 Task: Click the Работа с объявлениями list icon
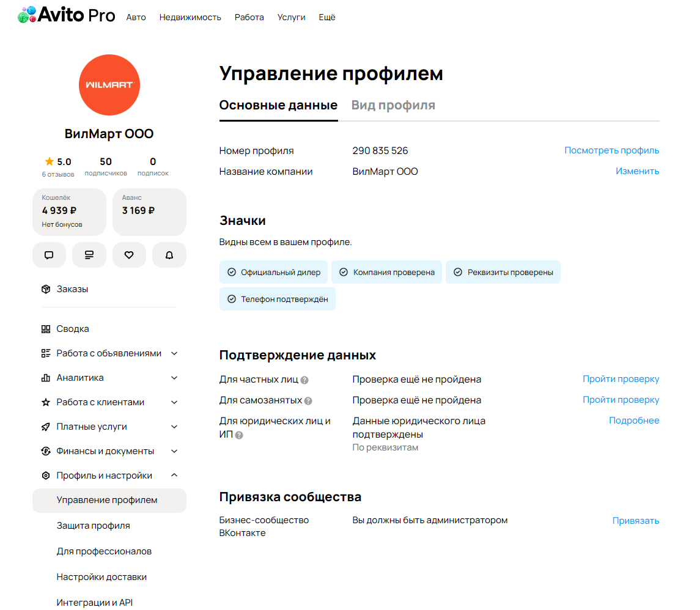click(45, 353)
